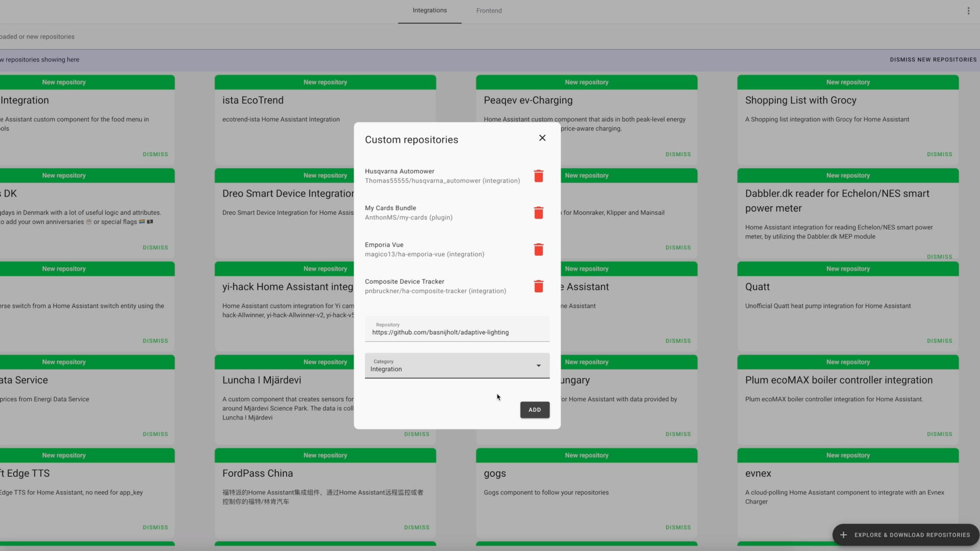Switch to the Frontend tab

coord(489,11)
